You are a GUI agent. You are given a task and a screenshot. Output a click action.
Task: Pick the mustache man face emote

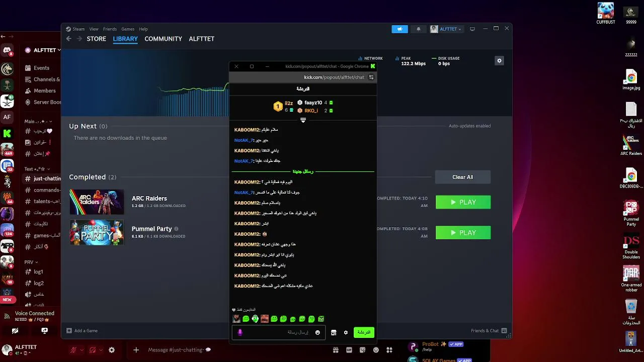click(x=265, y=319)
